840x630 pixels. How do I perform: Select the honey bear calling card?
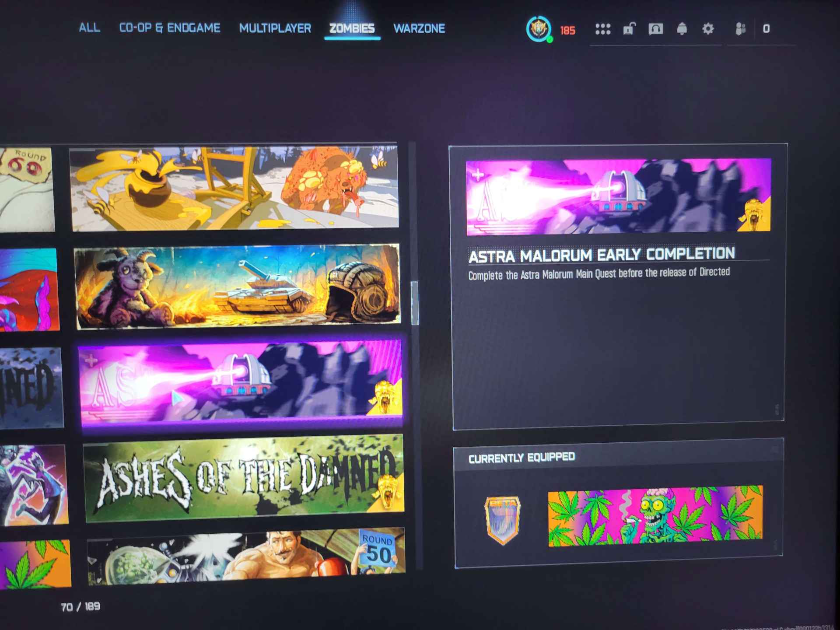tap(235, 188)
